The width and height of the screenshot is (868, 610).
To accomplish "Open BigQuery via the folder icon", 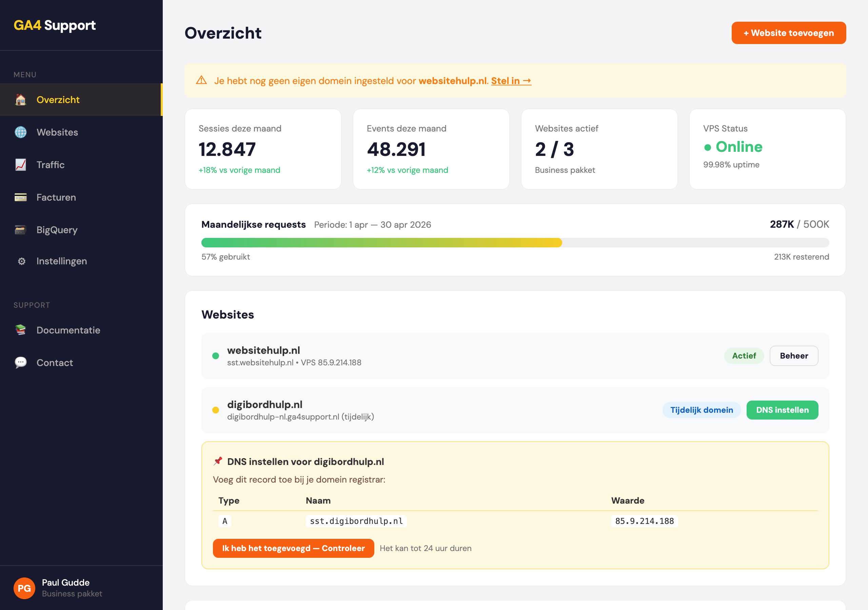I will (x=20, y=229).
